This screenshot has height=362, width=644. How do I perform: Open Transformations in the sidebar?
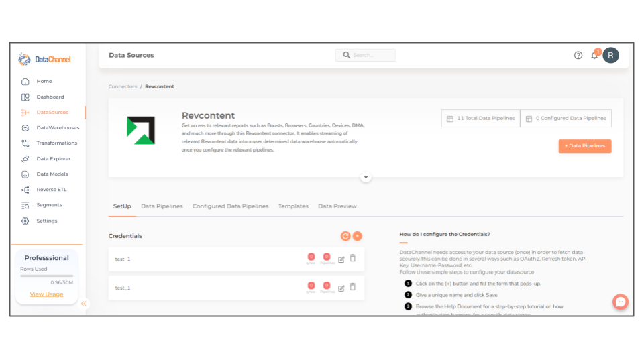pyautogui.click(x=56, y=143)
